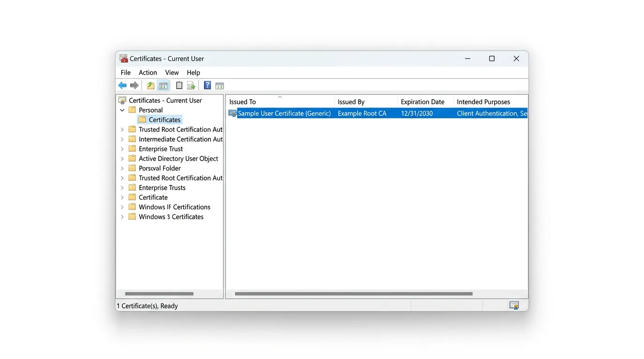Click the certificate icon in the status bar
Viewport: 644px width, 359px height.
514,306
